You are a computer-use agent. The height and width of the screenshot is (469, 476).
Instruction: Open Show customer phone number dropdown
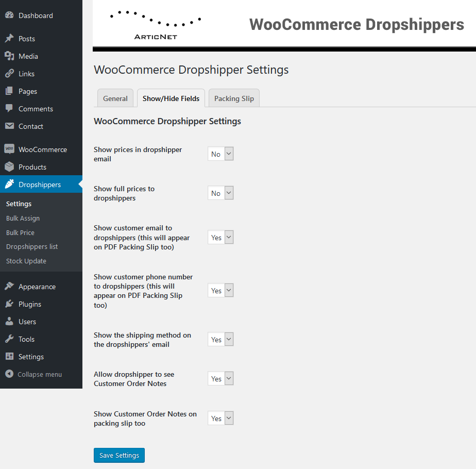[220, 290]
